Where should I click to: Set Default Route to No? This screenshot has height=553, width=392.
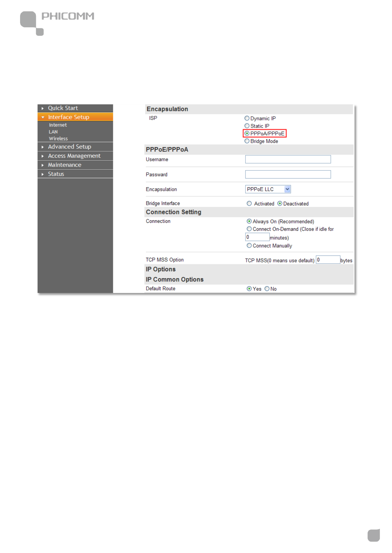point(267,289)
